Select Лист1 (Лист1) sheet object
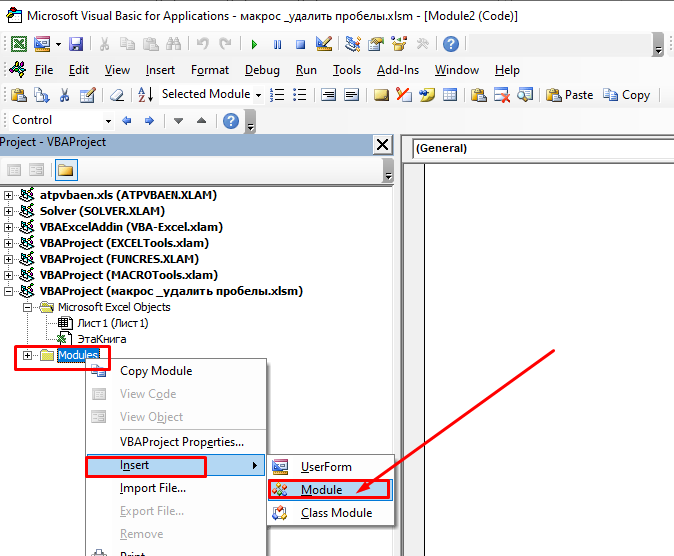Screen dimensions: 674x556 coord(113,323)
